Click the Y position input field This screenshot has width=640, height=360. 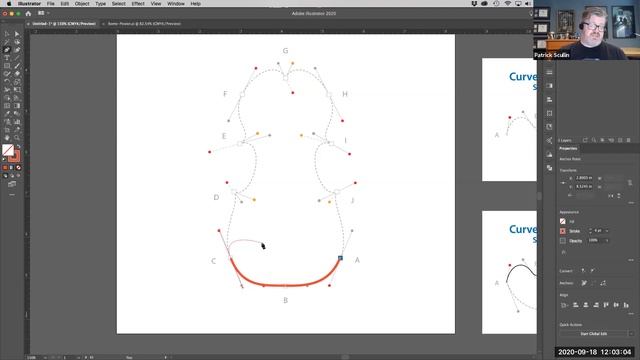point(584,187)
